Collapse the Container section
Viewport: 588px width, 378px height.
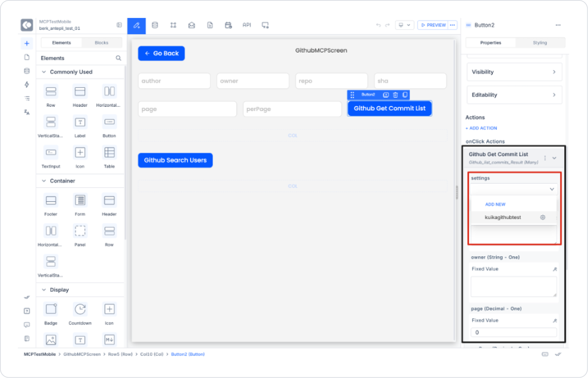44,181
